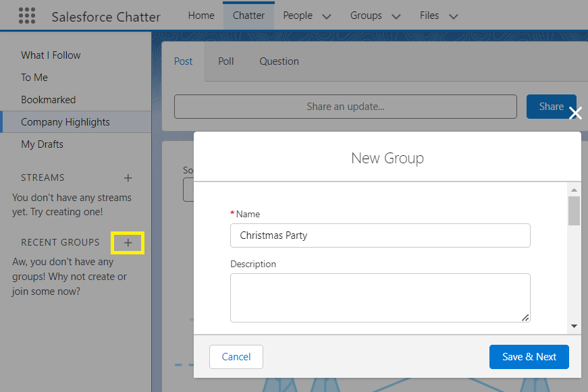
Task: Click the New Group dialog title
Action: pyautogui.click(x=387, y=158)
